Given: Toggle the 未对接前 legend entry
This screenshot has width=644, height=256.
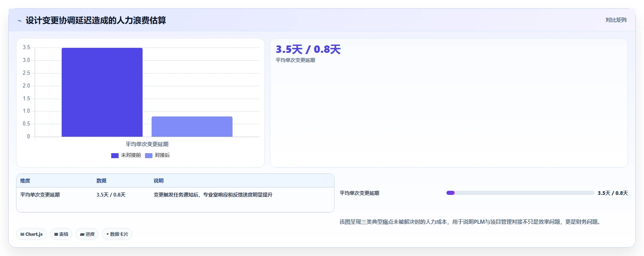Looking at the screenshot, I should pos(126,155).
